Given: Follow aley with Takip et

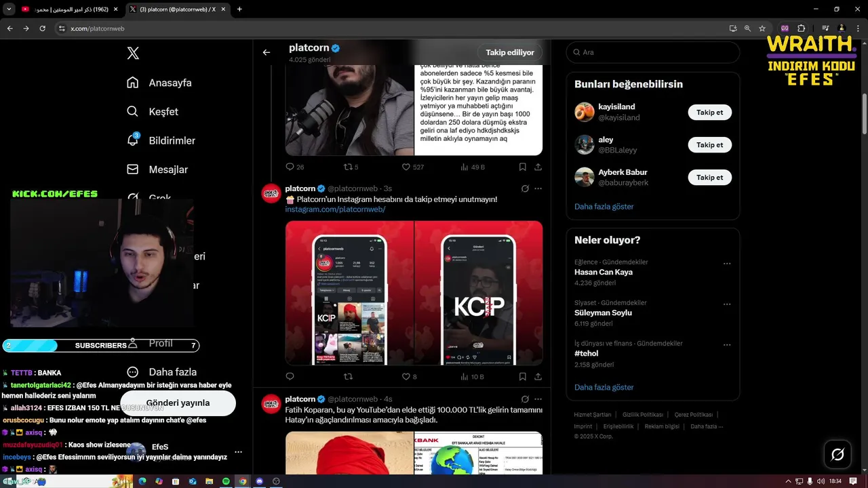Looking at the screenshot, I should click(x=709, y=145).
